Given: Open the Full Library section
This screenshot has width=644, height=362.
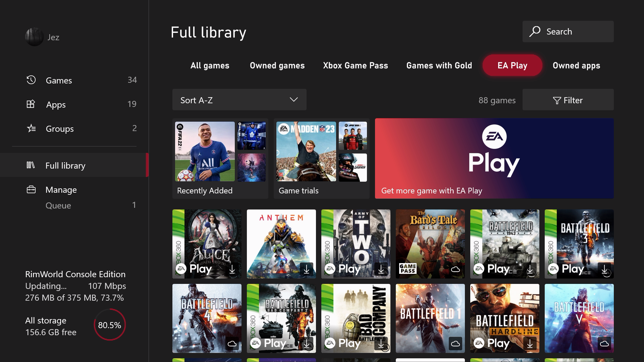Looking at the screenshot, I should click(x=65, y=165).
